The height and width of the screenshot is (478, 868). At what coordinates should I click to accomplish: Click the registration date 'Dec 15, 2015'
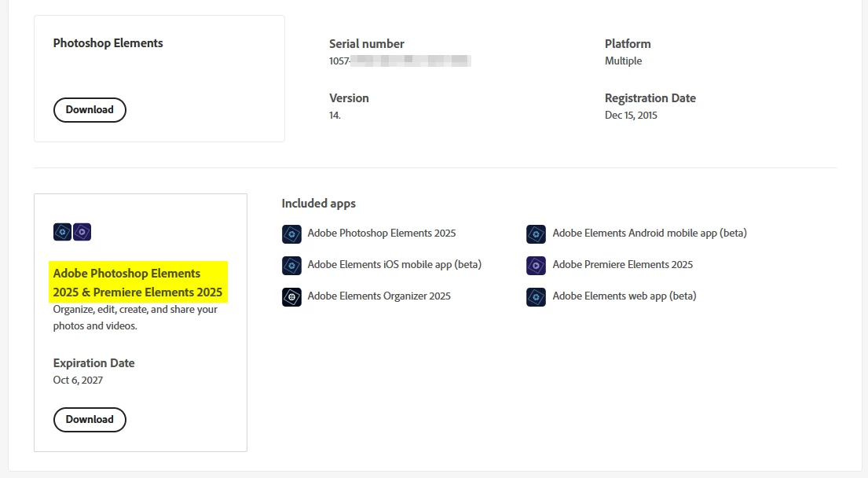pyautogui.click(x=631, y=116)
